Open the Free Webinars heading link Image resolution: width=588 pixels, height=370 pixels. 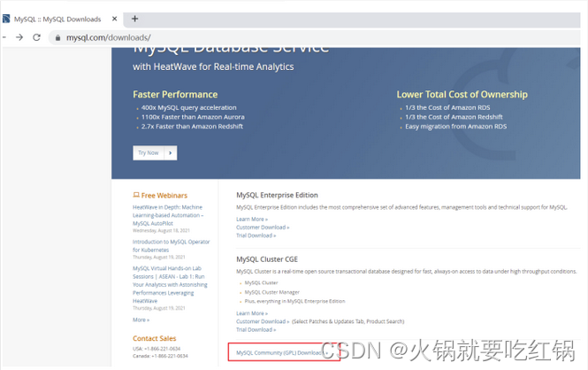pyautogui.click(x=160, y=195)
